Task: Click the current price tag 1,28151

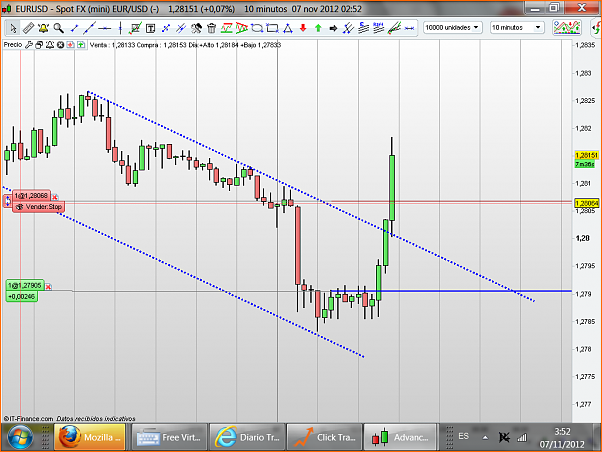Action: pyautogui.click(x=586, y=155)
